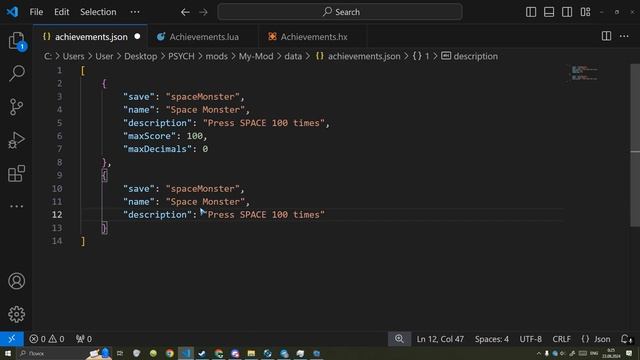Open the File menu
This screenshot has width=640, height=360.
36,12
